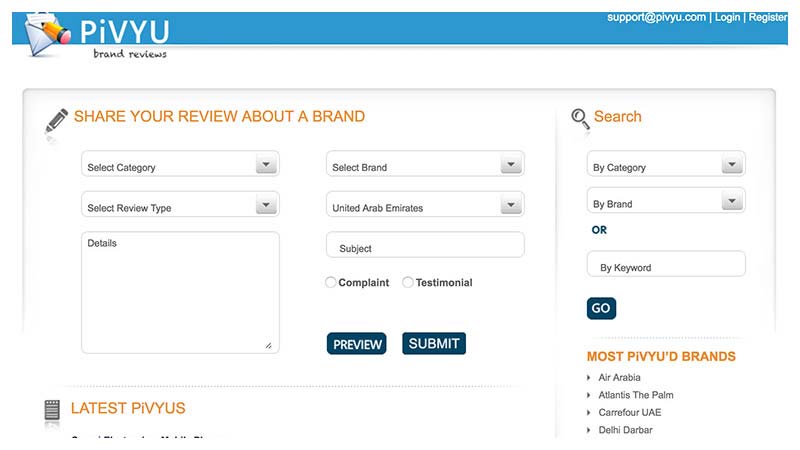The image size is (800, 450).
Task: Click the Latest PiVYUs document icon
Action: coord(52,409)
